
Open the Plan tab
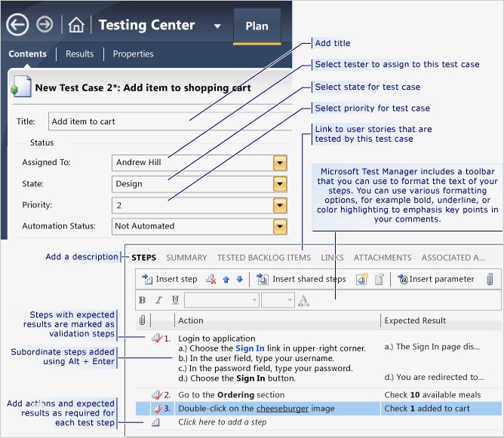pos(257,26)
